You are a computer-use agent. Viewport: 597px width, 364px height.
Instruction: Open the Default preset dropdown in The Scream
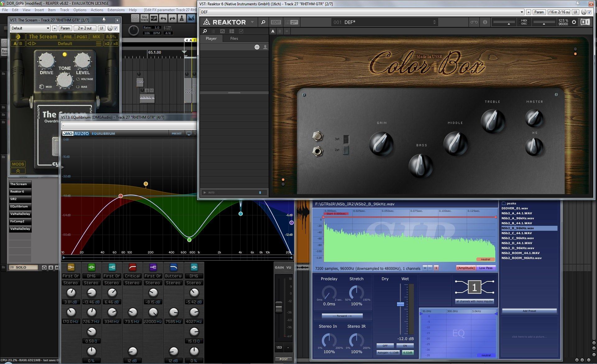[x=30, y=28]
